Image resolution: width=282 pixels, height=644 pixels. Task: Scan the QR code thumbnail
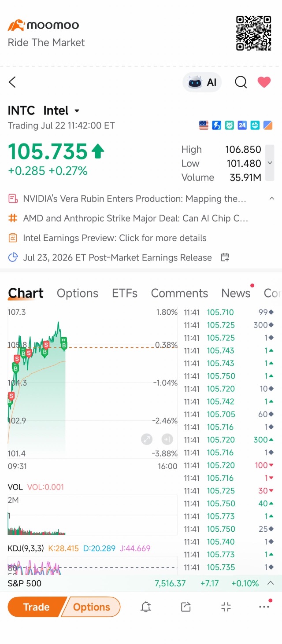[253, 33]
